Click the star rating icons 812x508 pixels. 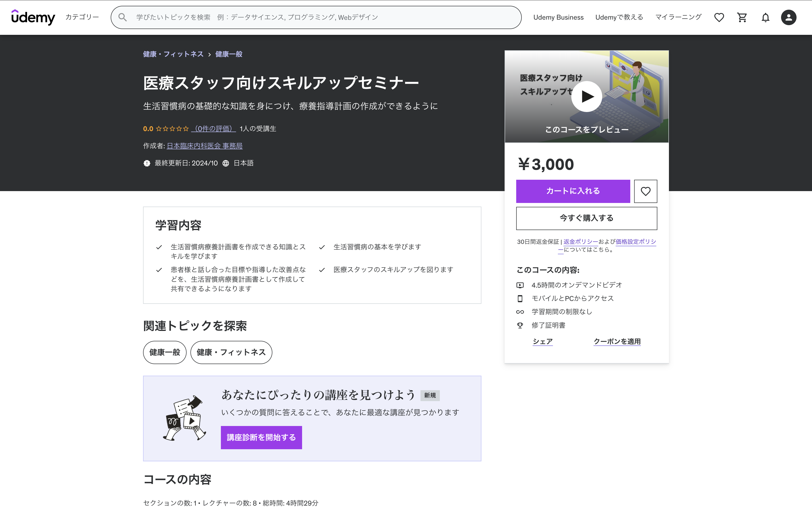tap(172, 129)
